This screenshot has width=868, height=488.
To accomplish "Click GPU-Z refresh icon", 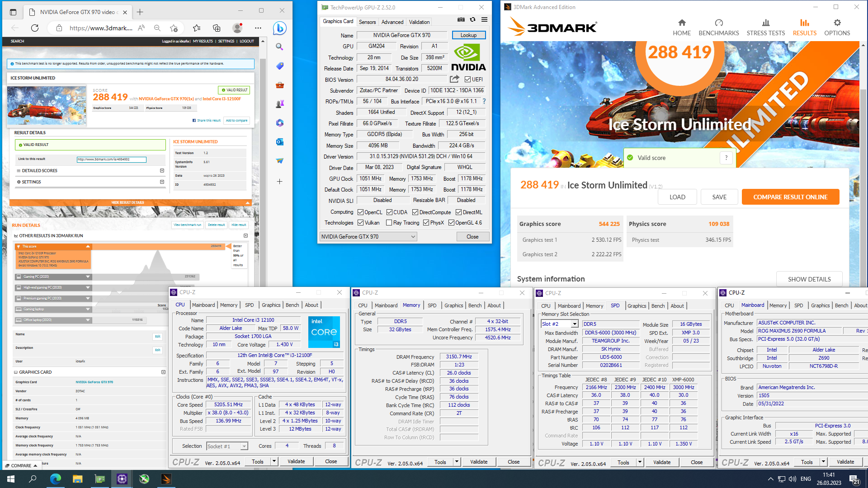I will [472, 19].
